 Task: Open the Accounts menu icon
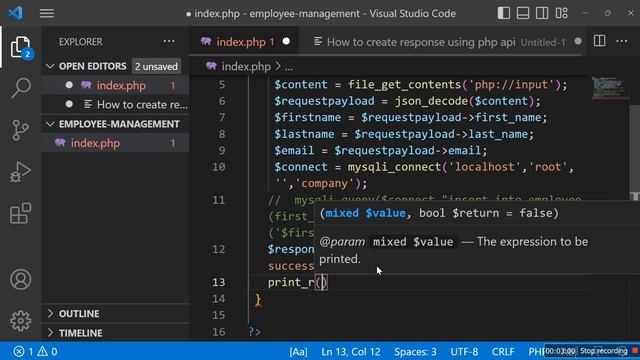tap(20, 280)
